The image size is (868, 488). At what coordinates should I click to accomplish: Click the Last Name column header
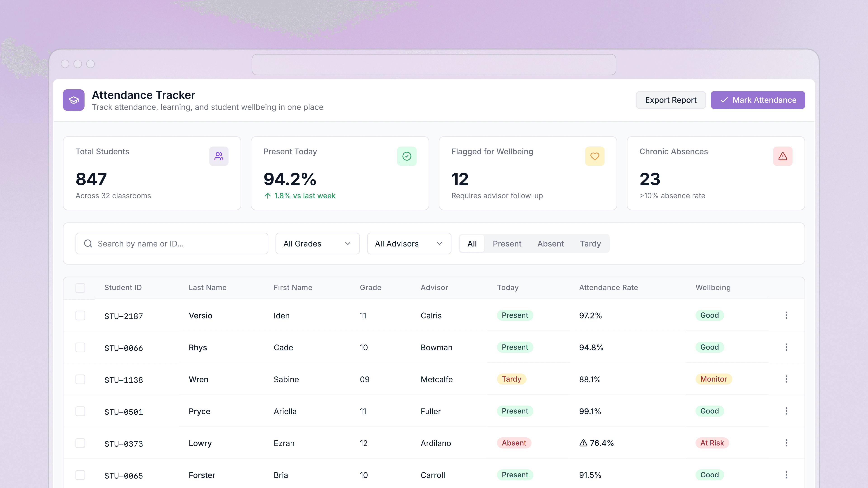[208, 288]
